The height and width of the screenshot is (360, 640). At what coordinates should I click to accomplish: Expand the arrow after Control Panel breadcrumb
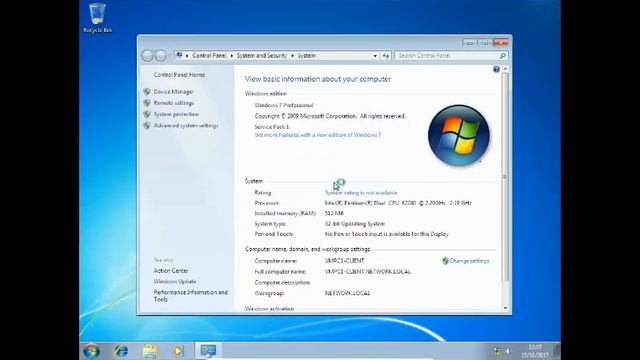click(231, 56)
